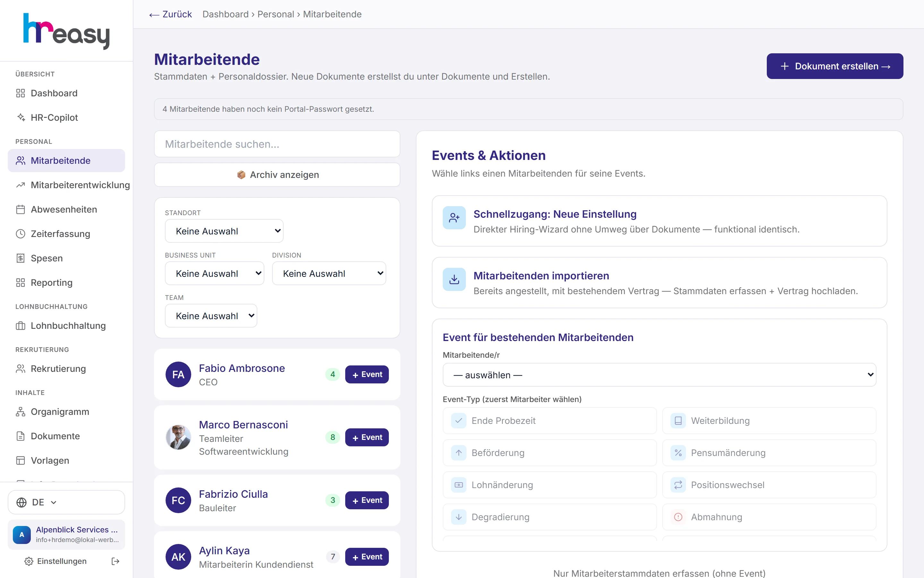Image resolution: width=924 pixels, height=578 pixels.
Task: Click the Dashboard grid icon in sidebar
Action: pyautogui.click(x=21, y=93)
